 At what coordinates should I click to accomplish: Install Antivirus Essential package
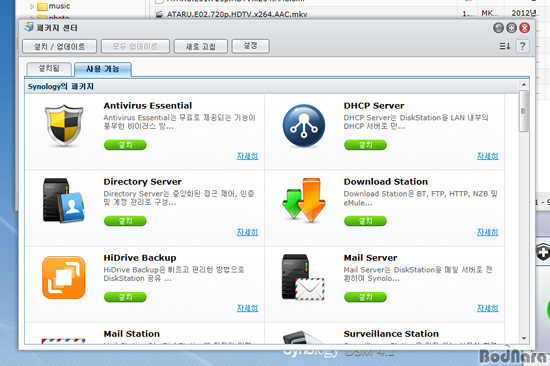click(125, 145)
